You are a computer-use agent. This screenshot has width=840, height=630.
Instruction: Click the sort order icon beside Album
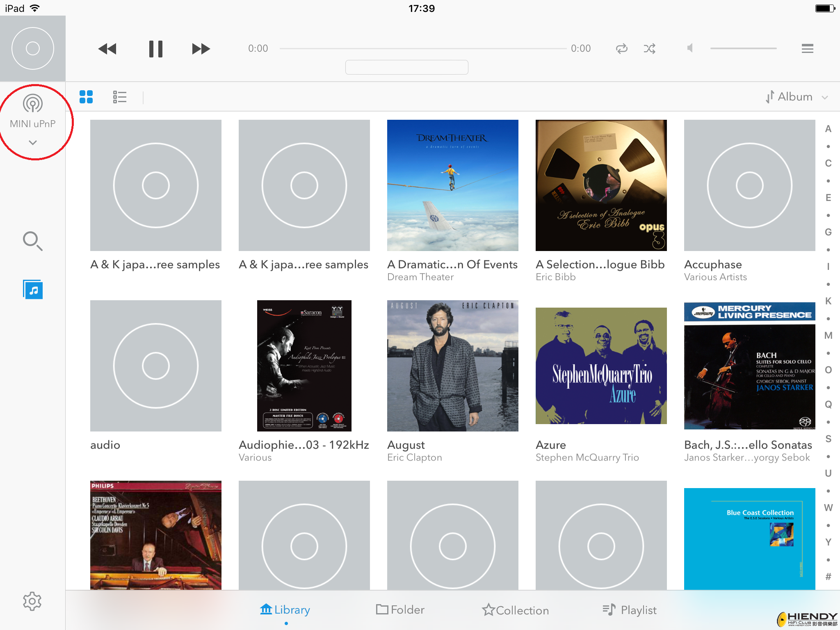coord(770,97)
